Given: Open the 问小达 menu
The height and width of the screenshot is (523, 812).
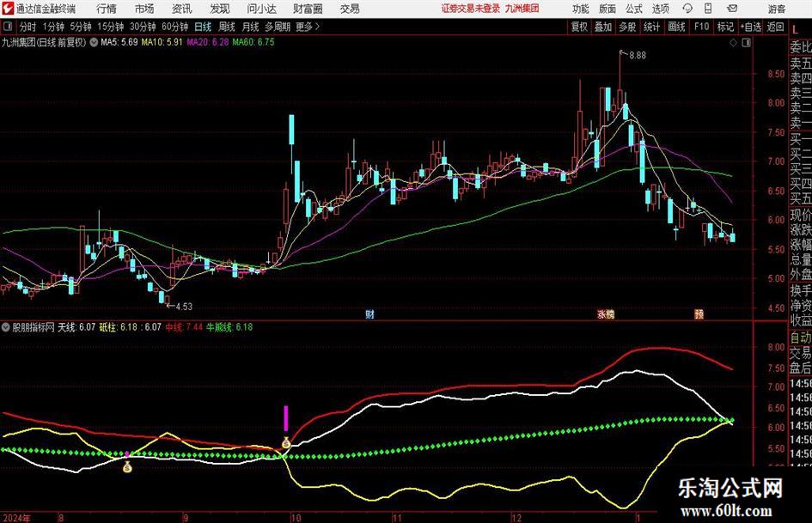Looking at the screenshot, I should pyautogui.click(x=261, y=9).
